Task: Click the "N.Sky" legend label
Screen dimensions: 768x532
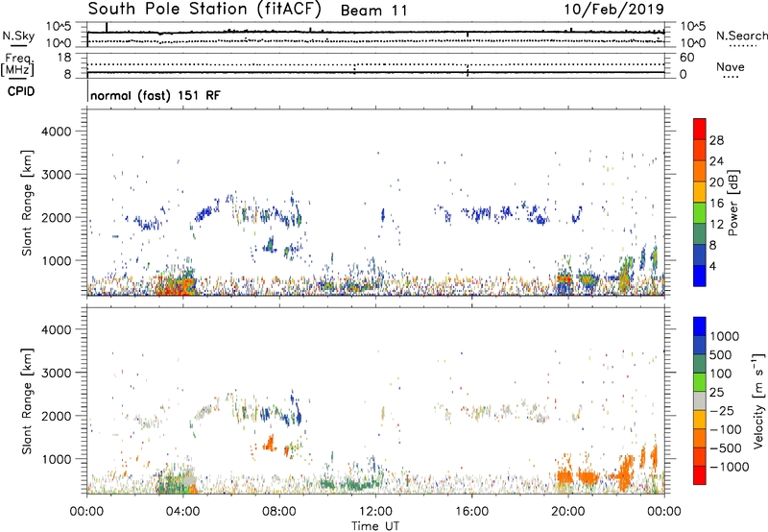Action: (18, 36)
